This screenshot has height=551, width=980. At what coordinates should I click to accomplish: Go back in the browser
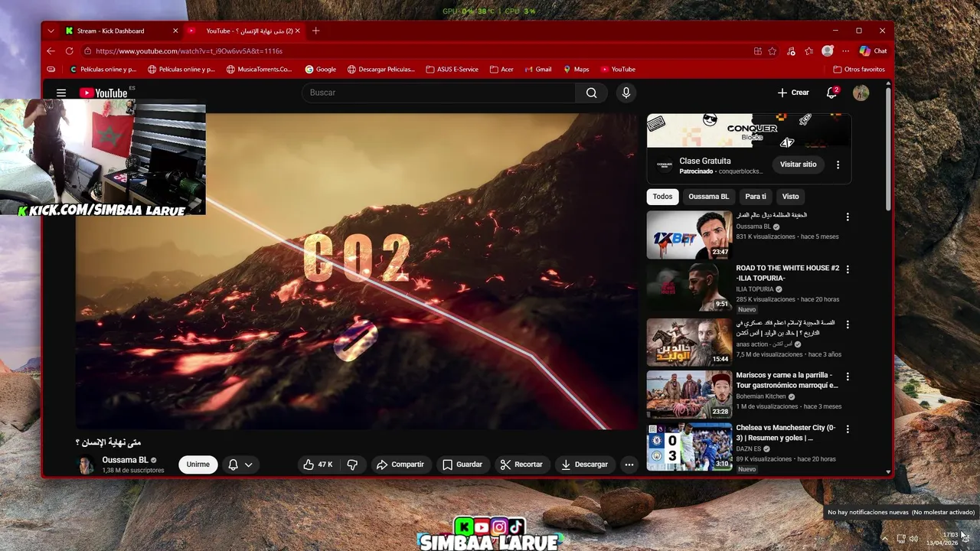[51, 51]
